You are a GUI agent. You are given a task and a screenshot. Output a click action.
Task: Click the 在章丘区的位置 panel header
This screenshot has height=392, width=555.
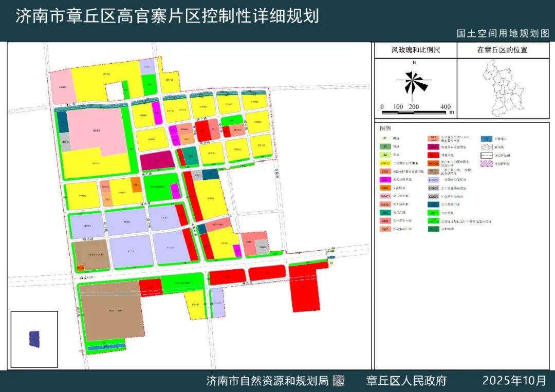coord(503,50)
